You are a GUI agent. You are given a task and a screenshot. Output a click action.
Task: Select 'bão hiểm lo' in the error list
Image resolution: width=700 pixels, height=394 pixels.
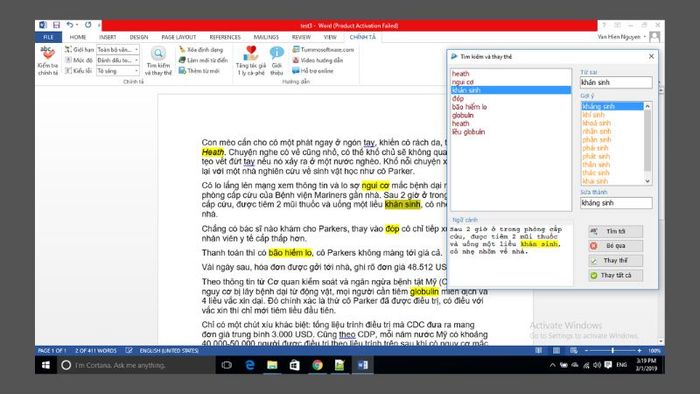[x=511, y=107]
